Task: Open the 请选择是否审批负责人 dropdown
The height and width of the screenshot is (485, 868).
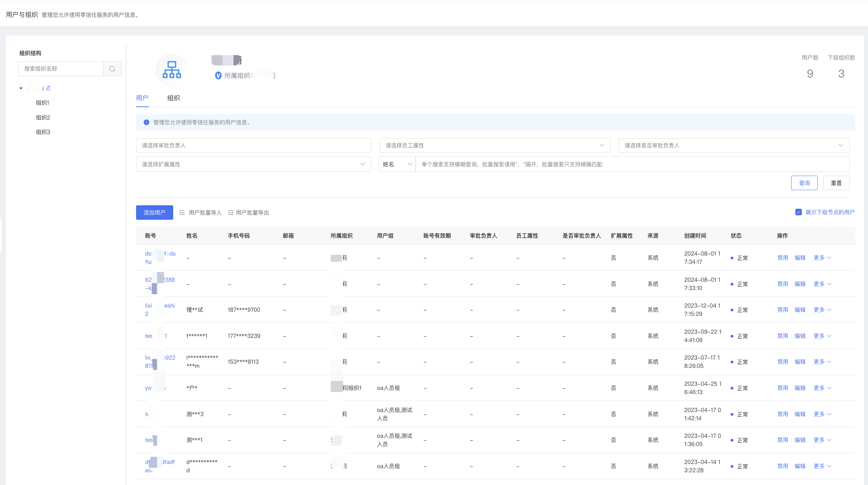Action: (734, 145)
